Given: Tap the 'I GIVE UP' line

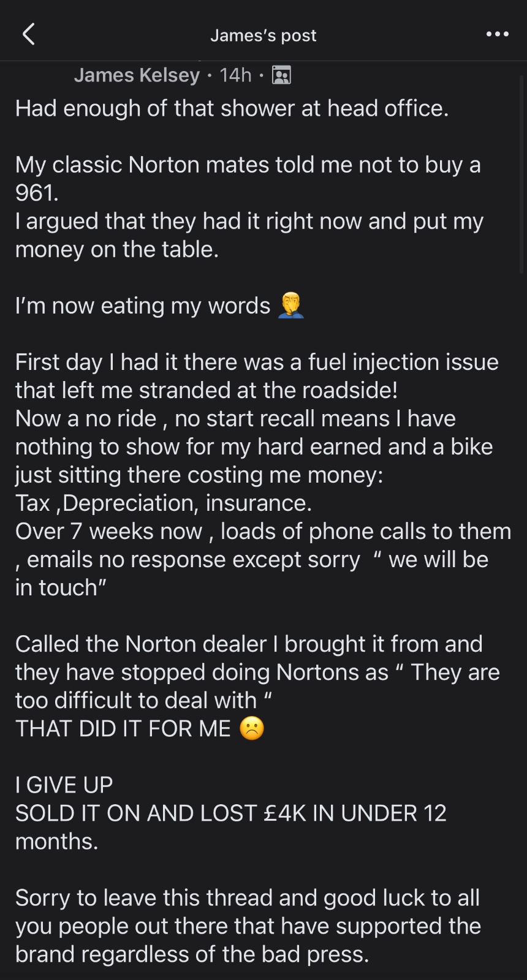Looking at the screenshot, I should pyautogui.click(x=64, y=785).
